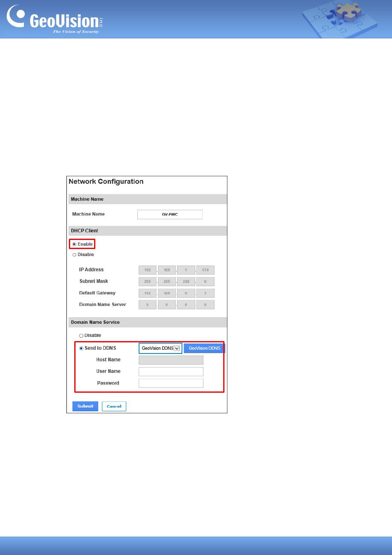392x555 pixels.
Task: Click first octet of IP Address
Action: pos(147,270)
